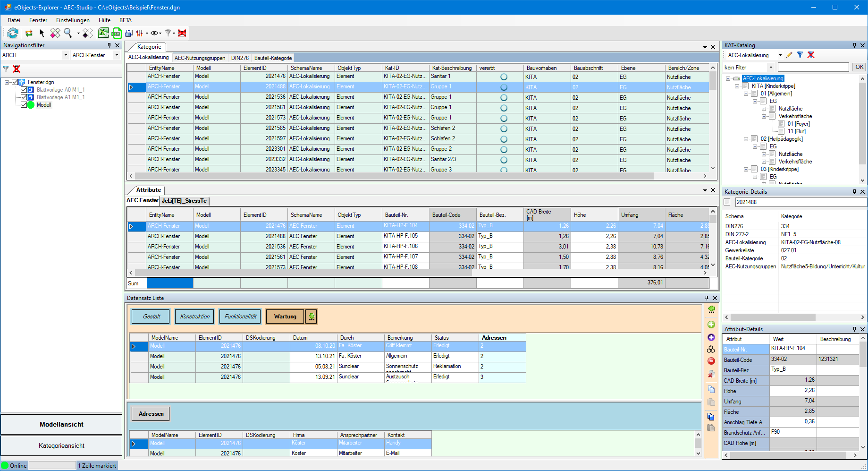Open the ARCH-Fenster dropdown
868x471 pixels.
[x=117, y=55]
